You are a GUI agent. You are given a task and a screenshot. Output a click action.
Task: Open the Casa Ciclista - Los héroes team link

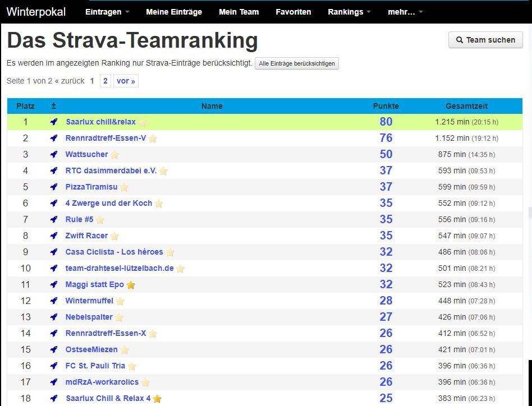point(114,252)
